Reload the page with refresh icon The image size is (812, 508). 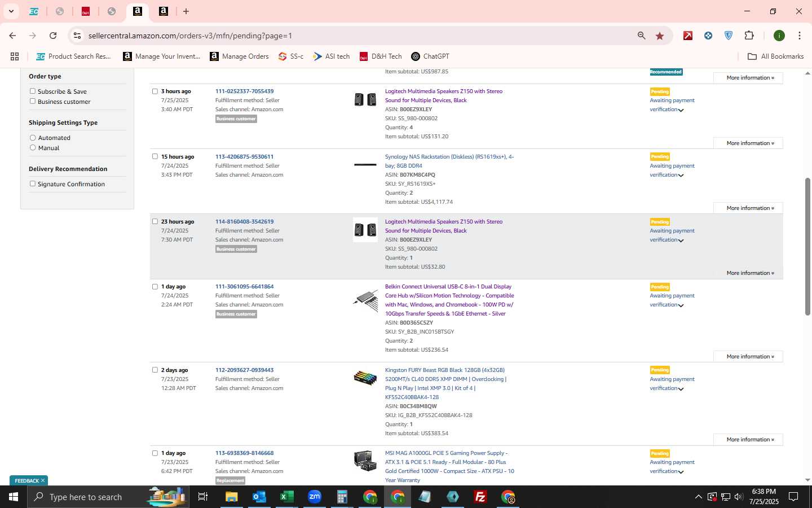click(x=53, y=36)
